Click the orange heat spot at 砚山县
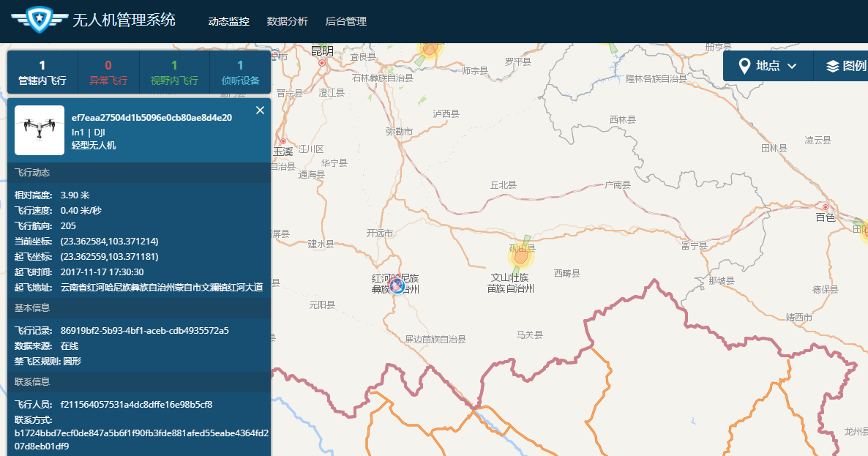 (521, 256)
